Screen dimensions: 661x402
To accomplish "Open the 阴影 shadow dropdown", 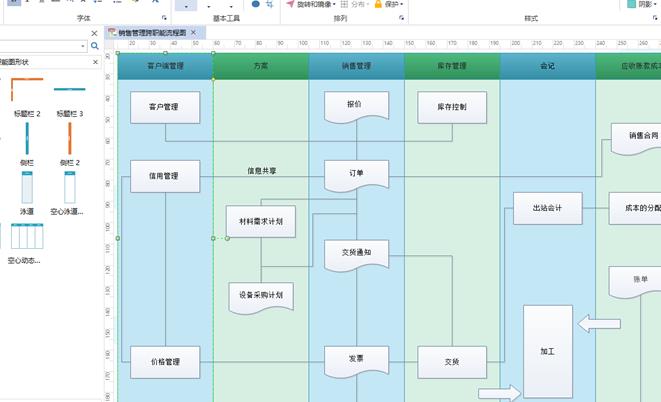I will tap(643, 4).
